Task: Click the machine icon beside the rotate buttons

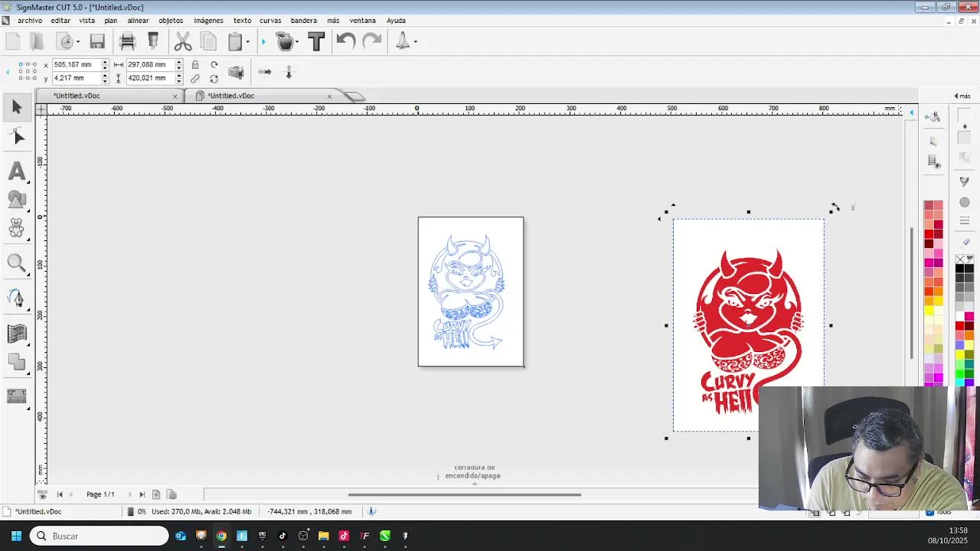Action: tap(236, 72)
